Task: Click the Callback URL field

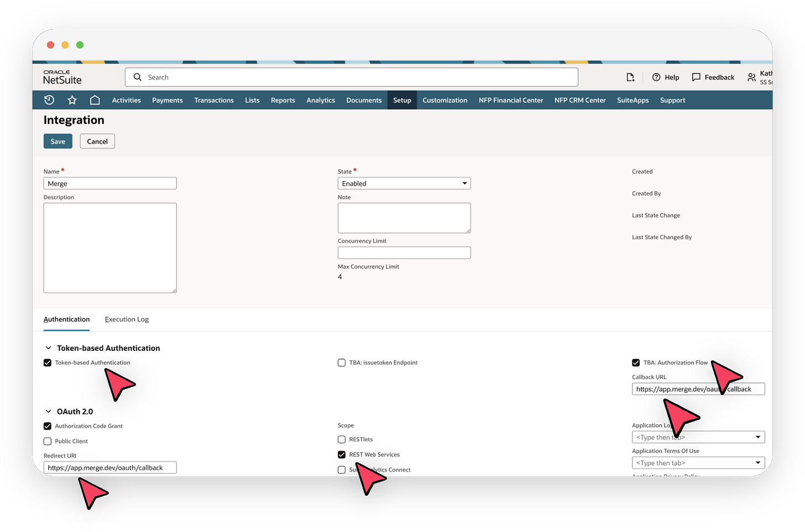Action: 698,389
